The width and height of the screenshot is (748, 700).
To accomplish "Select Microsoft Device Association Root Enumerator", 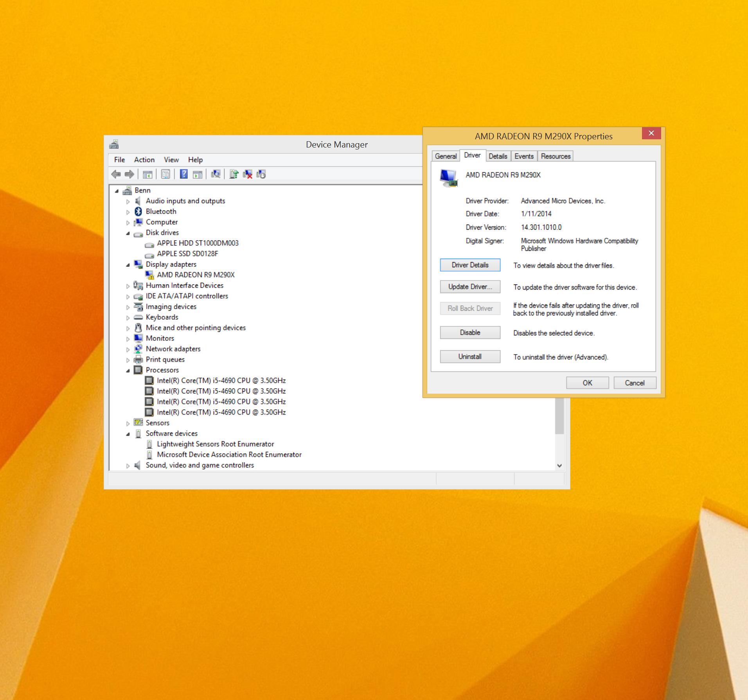I will [229, 454].
